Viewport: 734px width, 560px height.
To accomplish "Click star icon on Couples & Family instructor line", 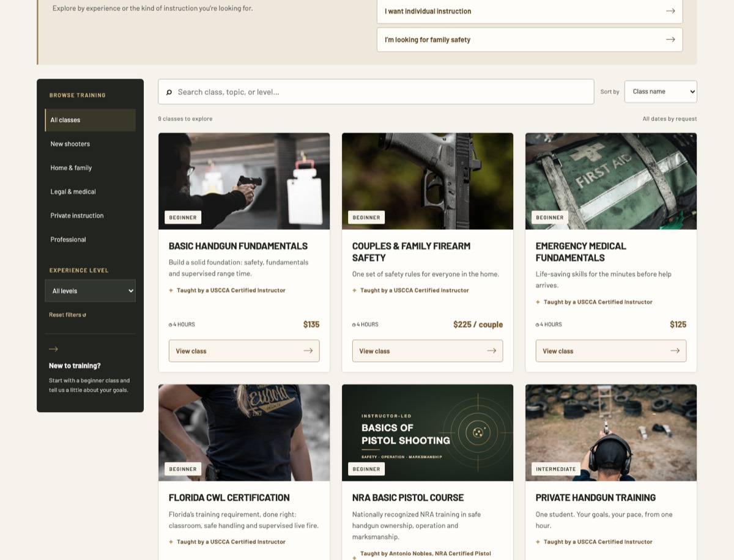I will pyautogui.click(x=355, y=290).
